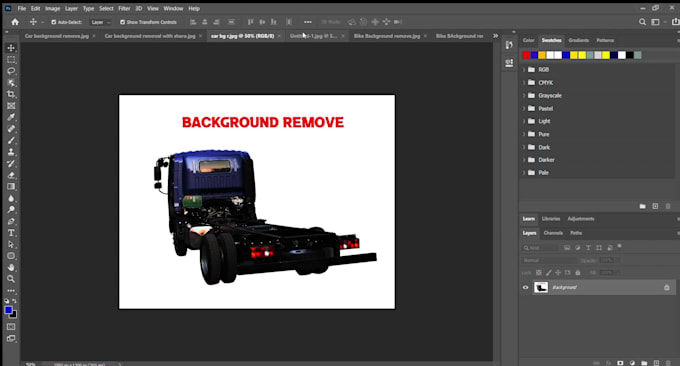Open the Image menu
The image size is (680, 366).
[x=52, y=8]
